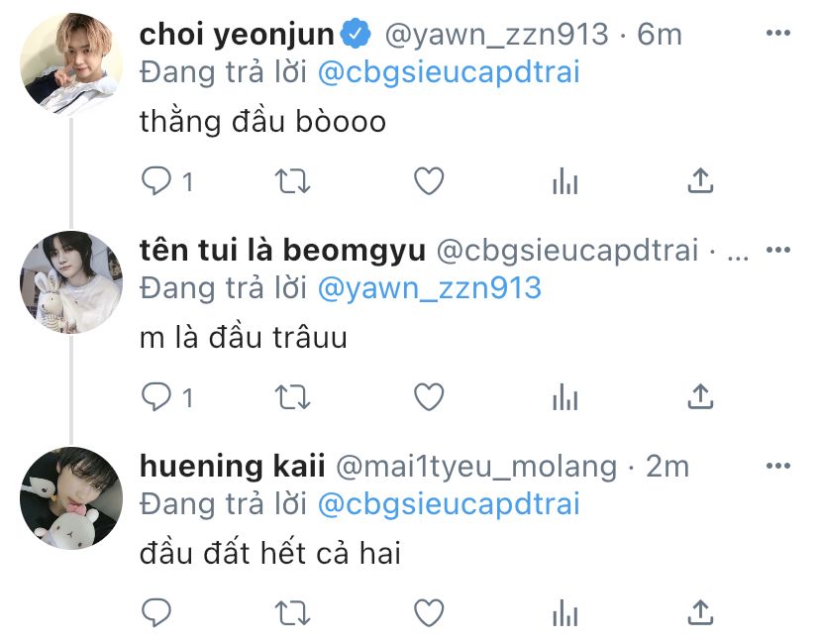Open more options for beomgyu's tweet
Viewport: 820px width, 644px height.
[x=777, y=250]
